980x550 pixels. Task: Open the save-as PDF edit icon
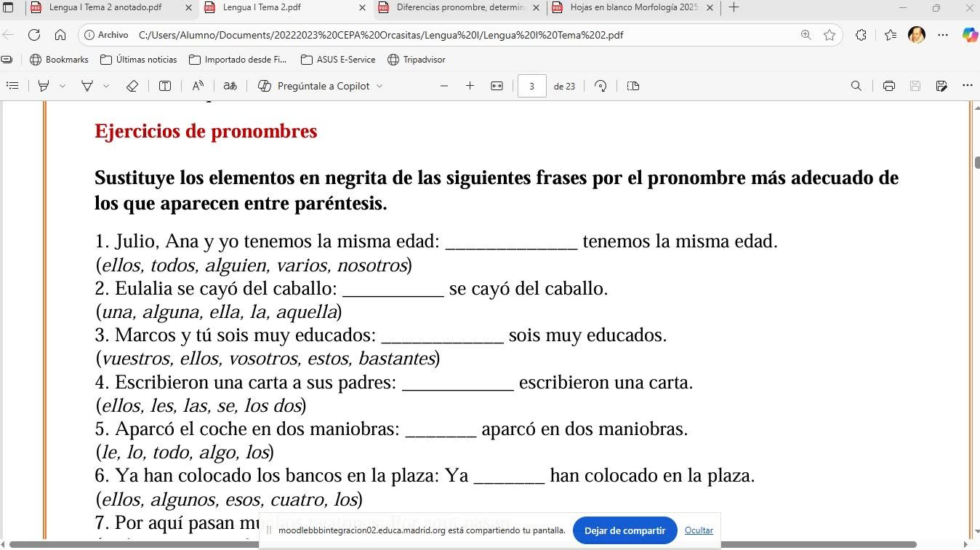coord(941,86)
